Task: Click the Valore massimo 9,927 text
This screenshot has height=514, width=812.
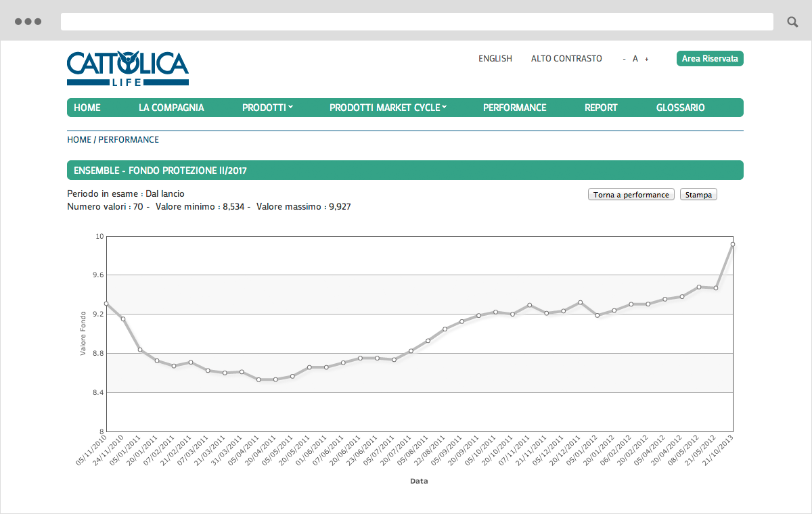Action: pyautogui.click(x=304, y=206)
